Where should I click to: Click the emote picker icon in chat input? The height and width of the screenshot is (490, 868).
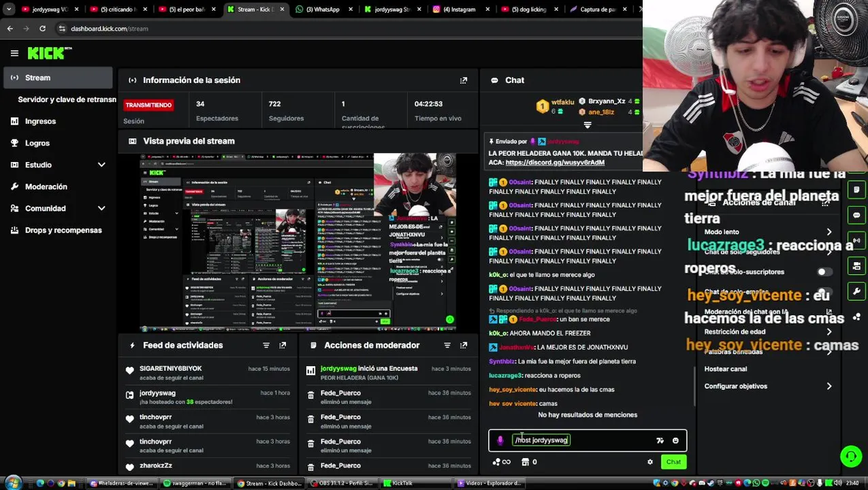(675, 440)
